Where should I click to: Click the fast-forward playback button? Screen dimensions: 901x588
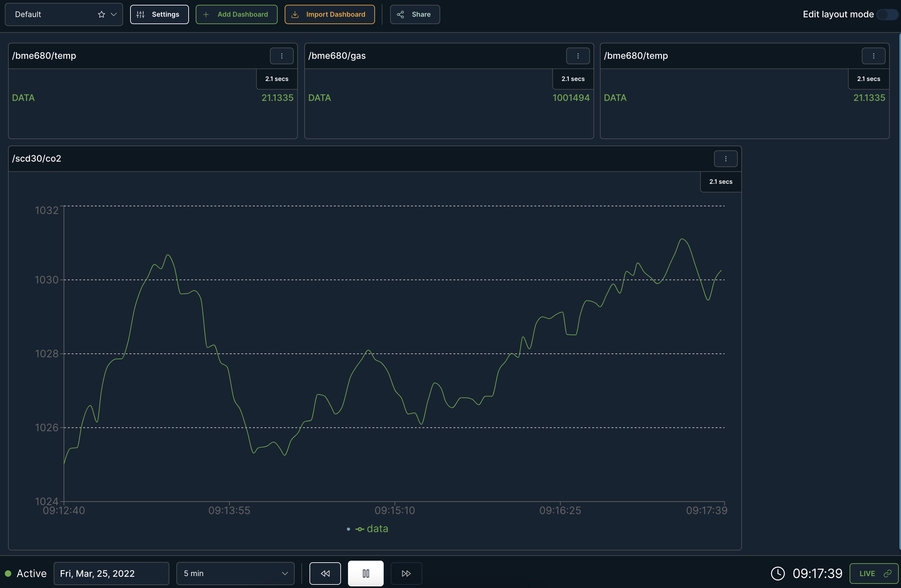click(x=406, y=573)
